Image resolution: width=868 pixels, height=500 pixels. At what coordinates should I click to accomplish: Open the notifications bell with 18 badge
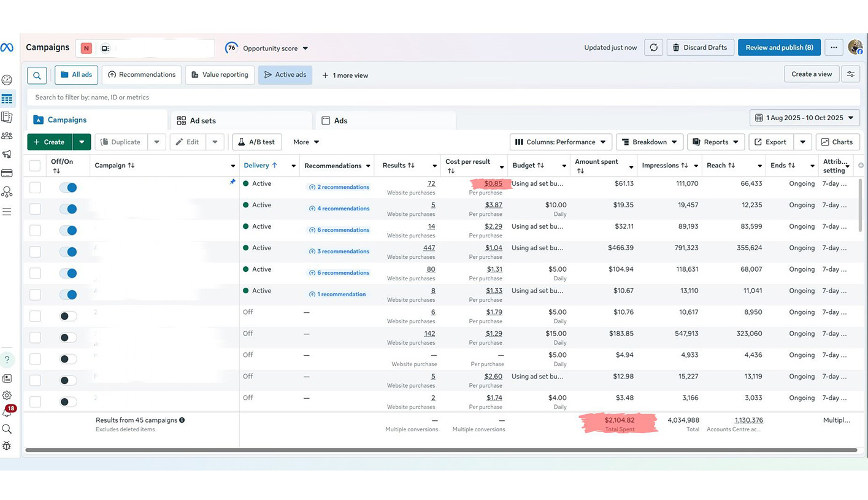[7, 413]
